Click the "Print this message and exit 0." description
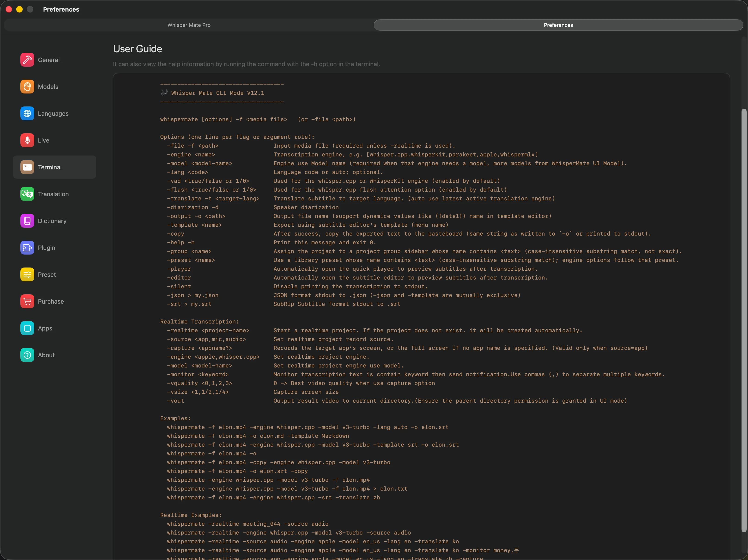The image size is (748, 560). pos(325,242)
